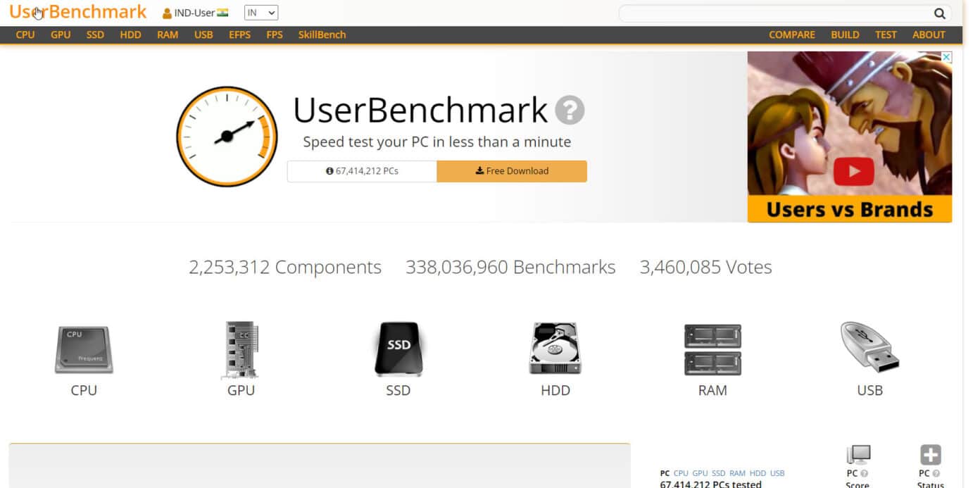
Task: Click inside the search input field
Action: pos(774,13)
